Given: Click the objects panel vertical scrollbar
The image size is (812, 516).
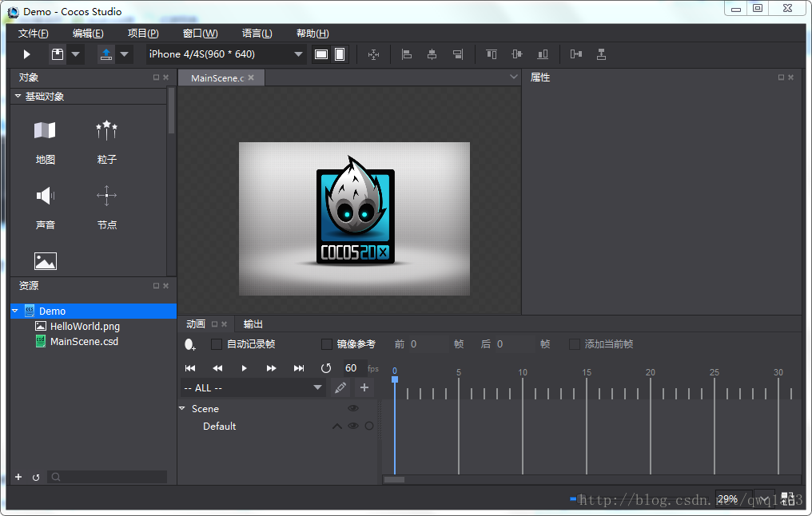Looking at the screenshot, I should click(x=171, y=111).
